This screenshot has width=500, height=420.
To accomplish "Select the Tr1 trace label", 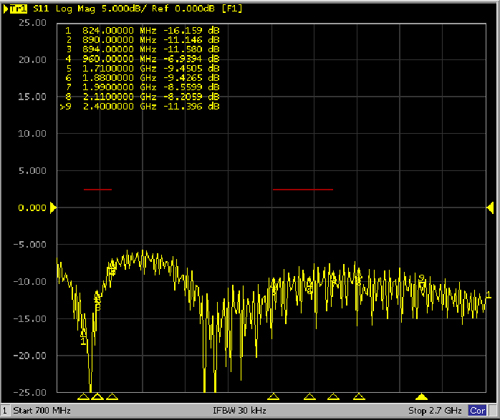I will point(18,9).
